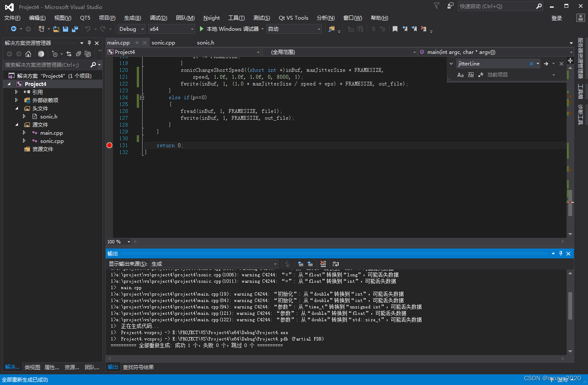
Task: Show all files in Solution Explorer
Action: 88,54
